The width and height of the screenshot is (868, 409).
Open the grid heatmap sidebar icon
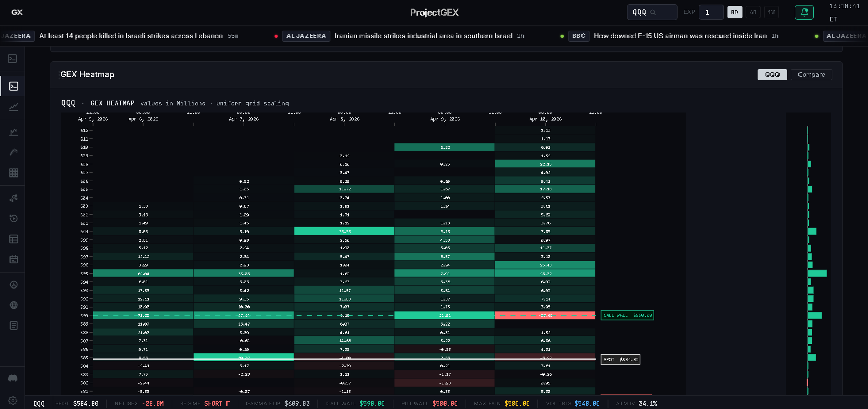[x=14, y=173]
